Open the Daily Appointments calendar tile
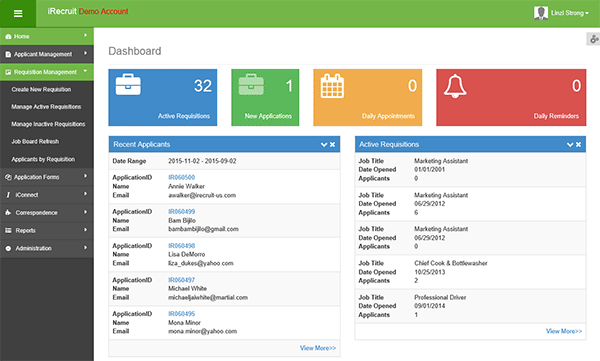Screen dimensions: 600x361 367,97
